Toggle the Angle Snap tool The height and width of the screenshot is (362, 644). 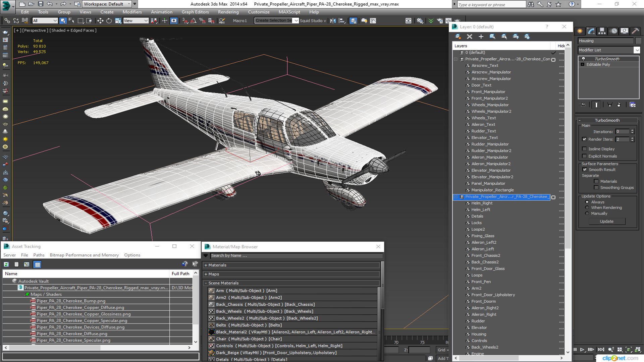194,21
